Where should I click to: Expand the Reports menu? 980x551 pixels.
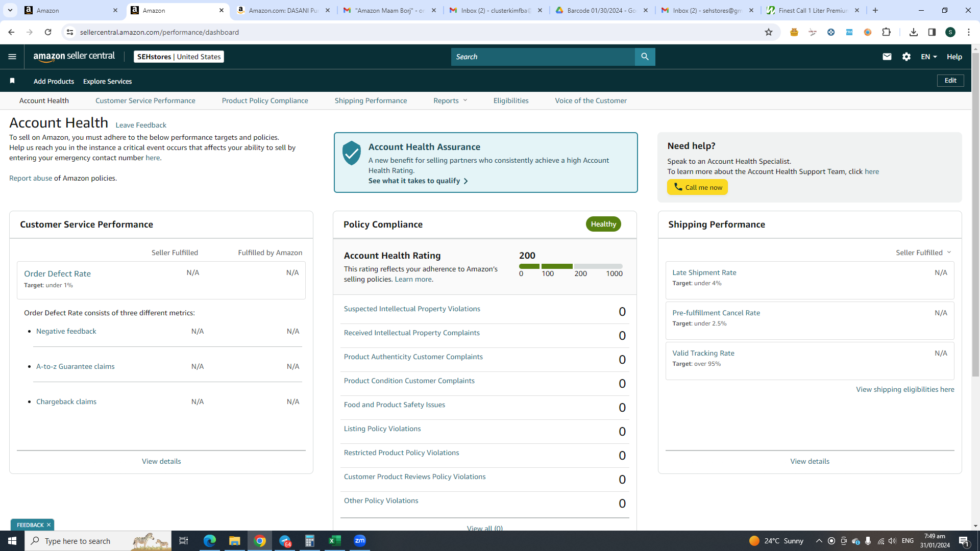pos(450,101)
